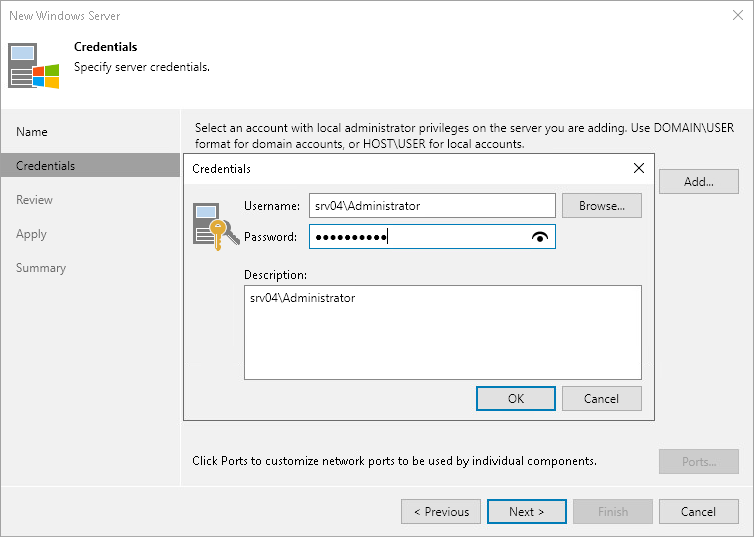Click the 'Username:' label
Image resolution: width=754 pixels, height=537 pixels.
click(272, 206)
